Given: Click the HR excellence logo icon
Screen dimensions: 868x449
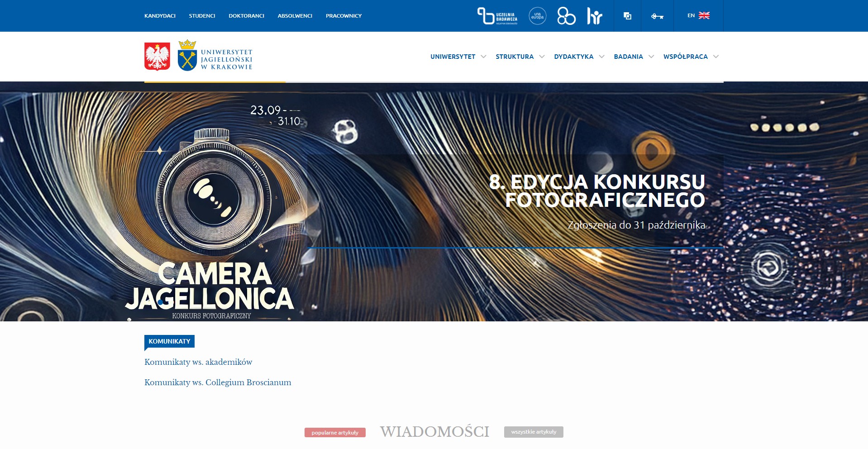Looking at the screenshot, I should coord(595,16).
